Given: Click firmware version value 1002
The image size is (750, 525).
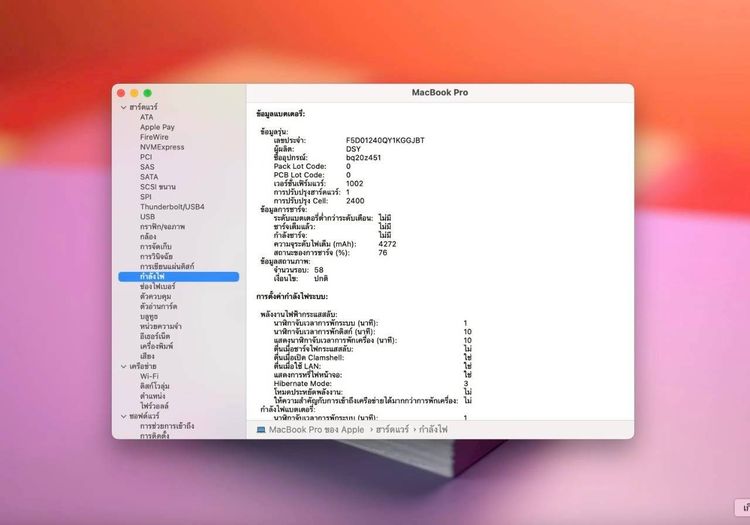Looking at the screenshot, I should [354, 183].
